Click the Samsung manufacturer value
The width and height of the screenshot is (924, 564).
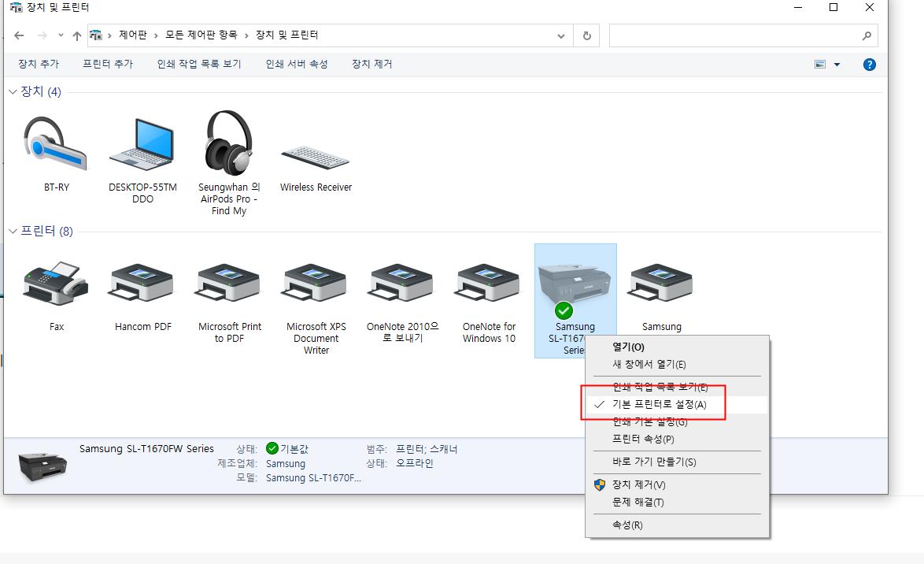[x=286, y=464]
